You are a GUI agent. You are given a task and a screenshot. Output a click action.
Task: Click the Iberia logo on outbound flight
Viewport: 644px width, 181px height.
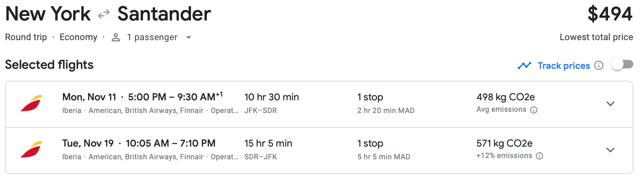point(32,103)
